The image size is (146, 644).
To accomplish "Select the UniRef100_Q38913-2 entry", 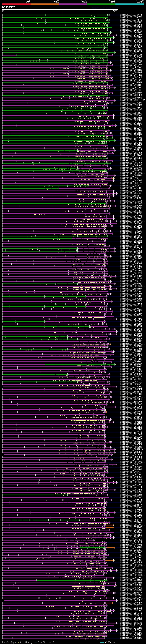I will click(x=132, y=100).
